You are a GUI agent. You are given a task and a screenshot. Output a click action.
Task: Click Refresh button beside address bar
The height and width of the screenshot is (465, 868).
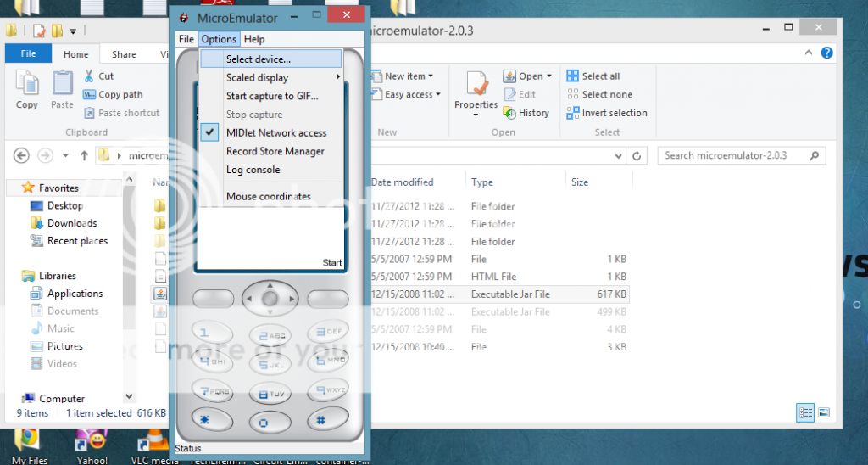pos(637,156)
